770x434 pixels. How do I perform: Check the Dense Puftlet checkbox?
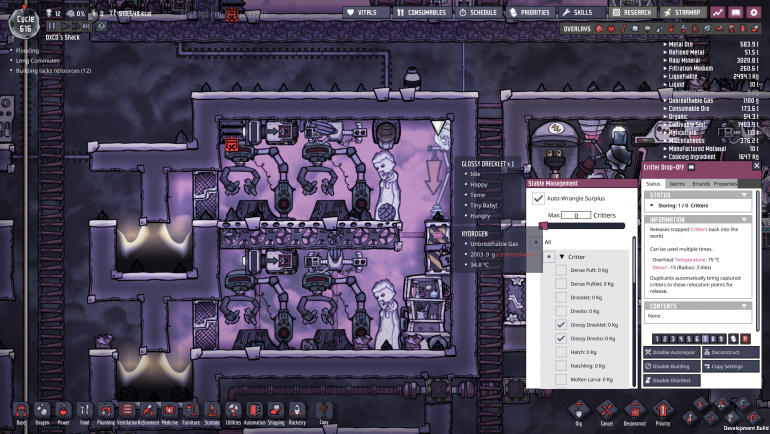pyautogui.click(x=561, y=284)
